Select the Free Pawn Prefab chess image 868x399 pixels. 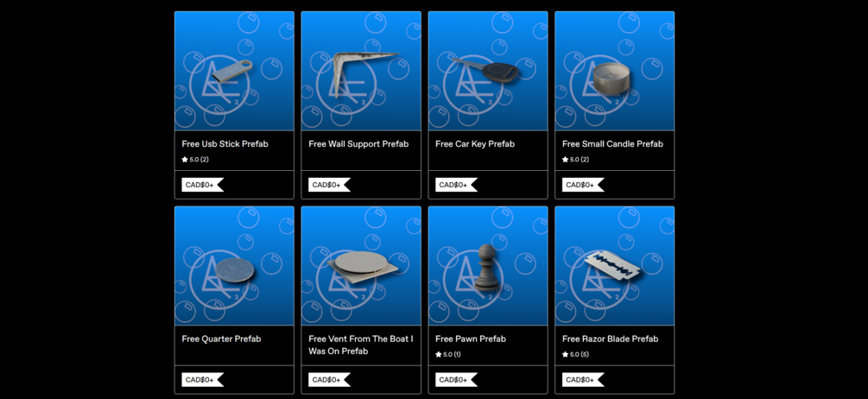[488, 266]
